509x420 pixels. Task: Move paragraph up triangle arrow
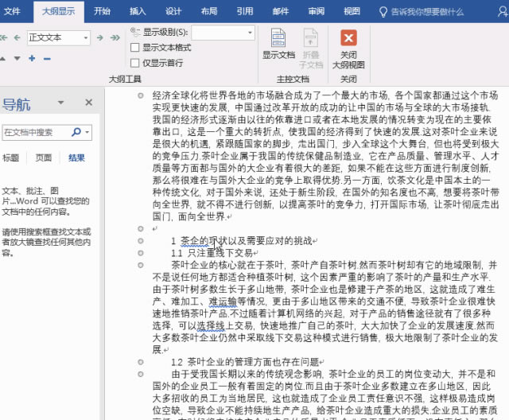(2, 58)
